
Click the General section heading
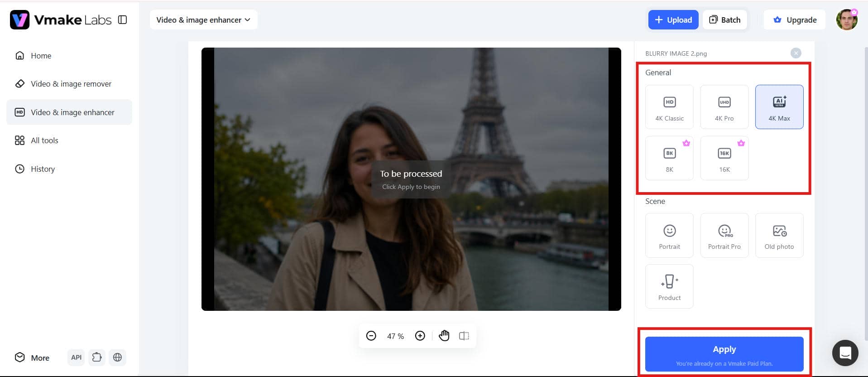pos(658,72)
